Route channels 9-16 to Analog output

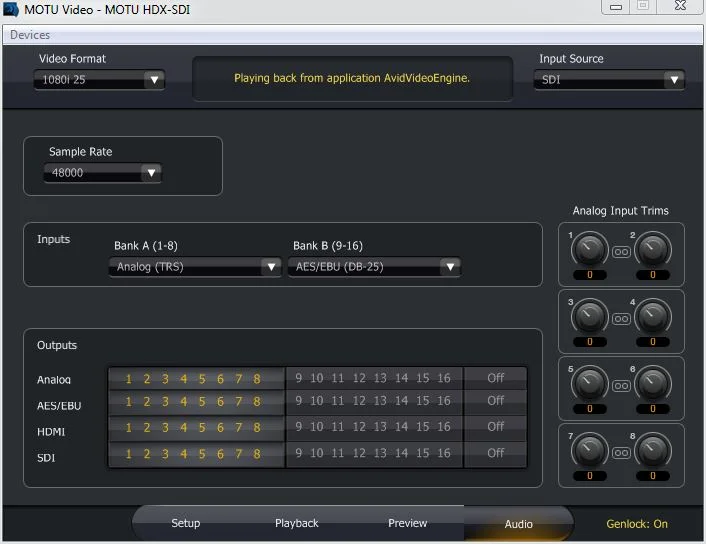point(374,378)
